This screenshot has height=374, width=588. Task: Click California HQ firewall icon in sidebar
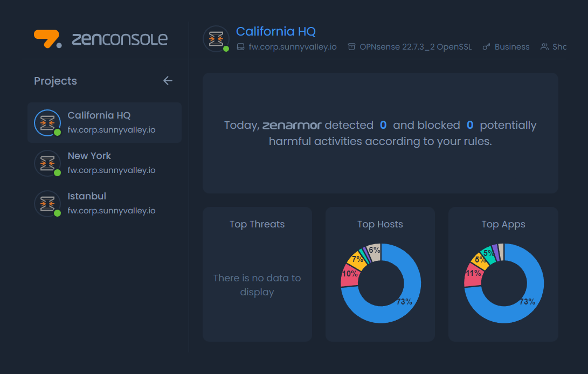pos(47,123)
